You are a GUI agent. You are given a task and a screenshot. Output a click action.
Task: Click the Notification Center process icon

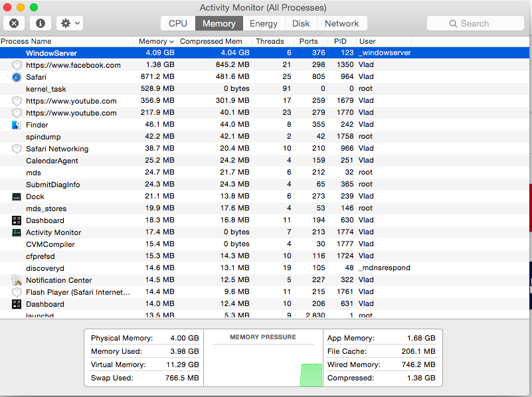[x=17, y=280]
